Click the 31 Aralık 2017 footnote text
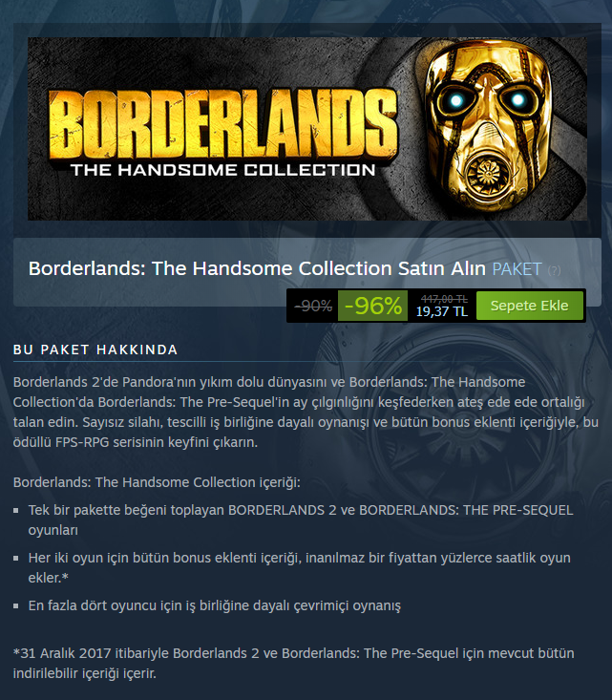612x700 pixels. point(294,663)
